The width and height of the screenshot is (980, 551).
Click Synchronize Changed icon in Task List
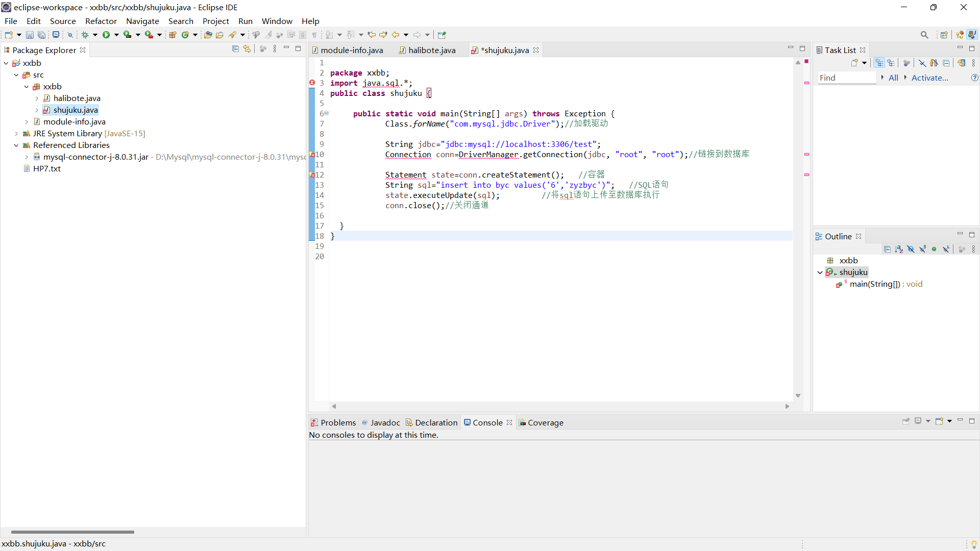tap(961, 63)
